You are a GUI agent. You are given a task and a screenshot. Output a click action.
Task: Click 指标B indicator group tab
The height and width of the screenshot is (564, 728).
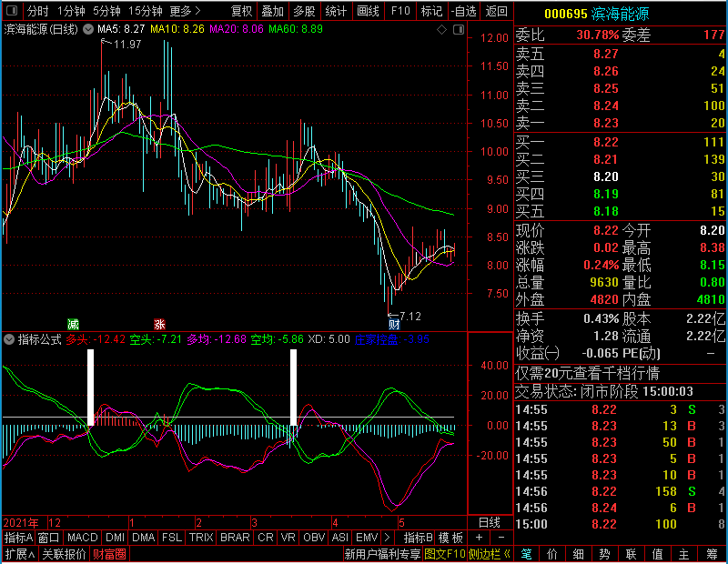[x=419, y=538]
